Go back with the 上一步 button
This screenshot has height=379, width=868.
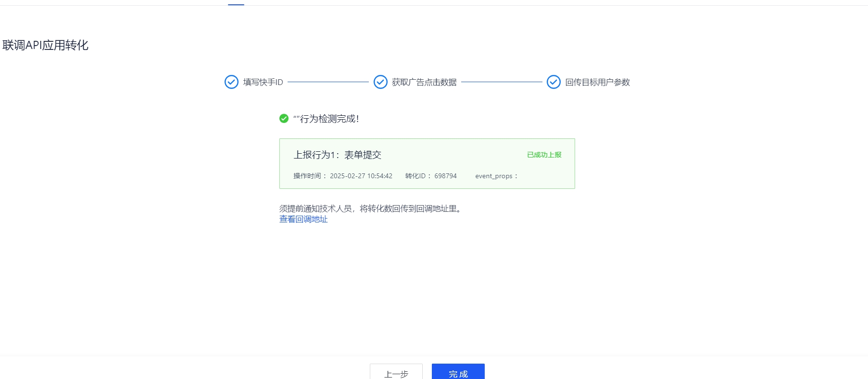click(396, 372)
